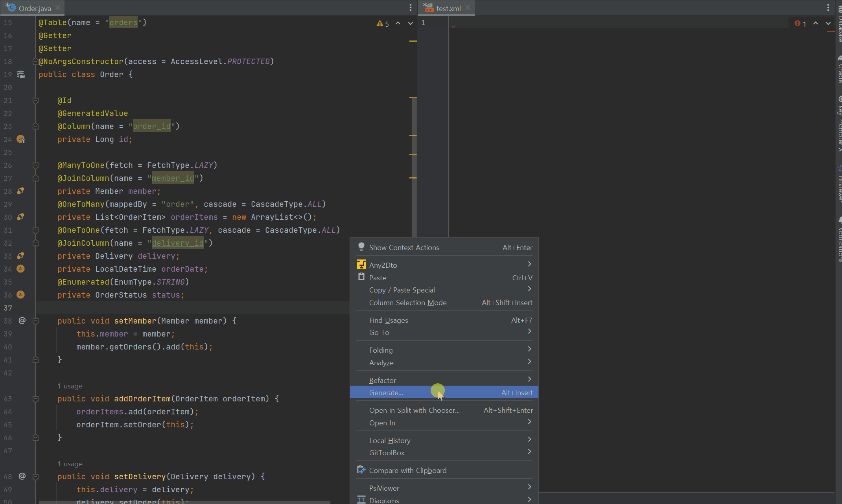Click Column Selection Mode option
This screenshot has width=842, height=504.
[407, 303]
